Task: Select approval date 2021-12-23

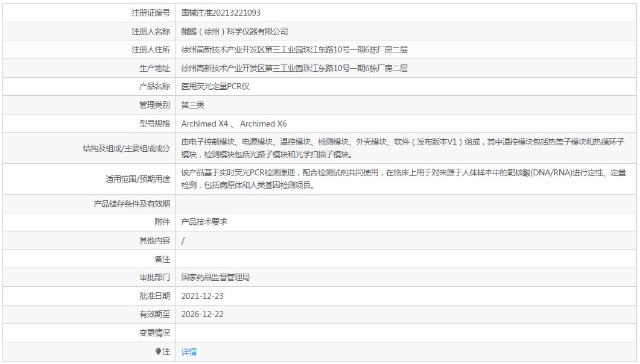Action: point(203,296)
